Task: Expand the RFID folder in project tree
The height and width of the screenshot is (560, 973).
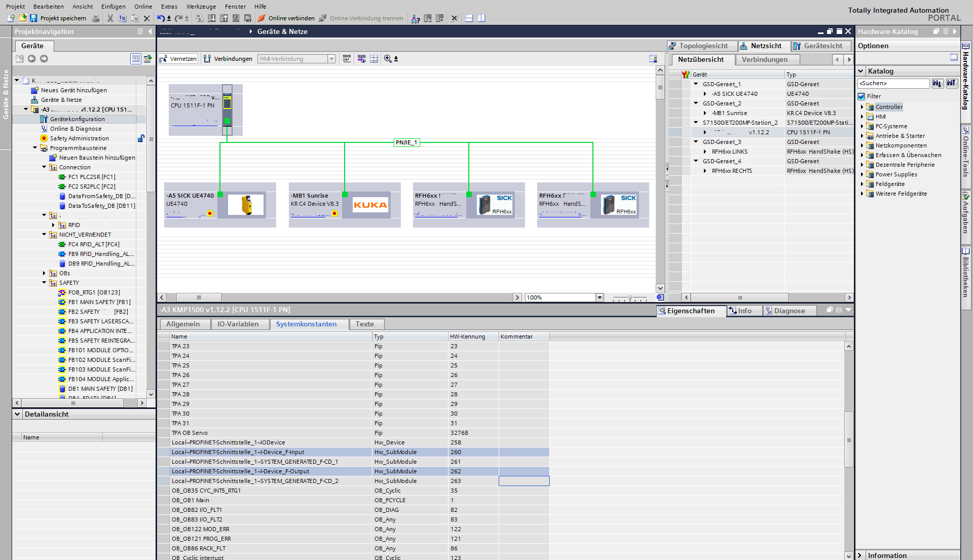Action: [53, 225]
